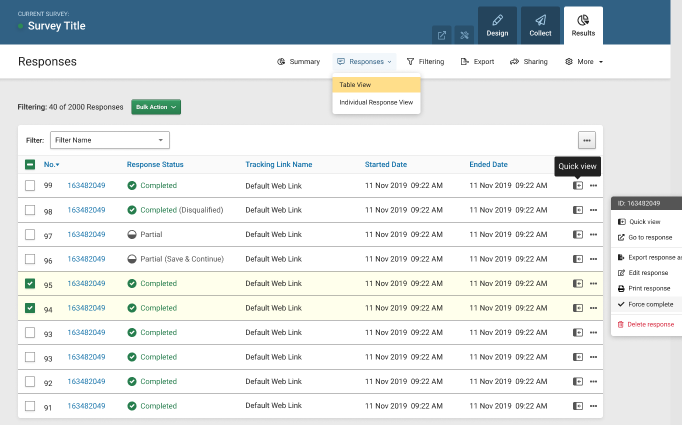Click the survey tools icon in header
The width and height of the screenshot is (682, 425).
click(x=463, y=34)
